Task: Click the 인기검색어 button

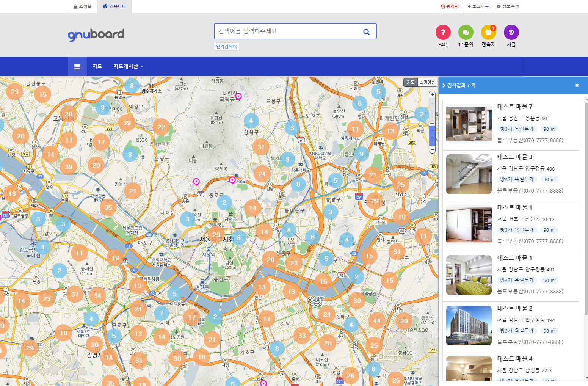Action: [226, 47]
